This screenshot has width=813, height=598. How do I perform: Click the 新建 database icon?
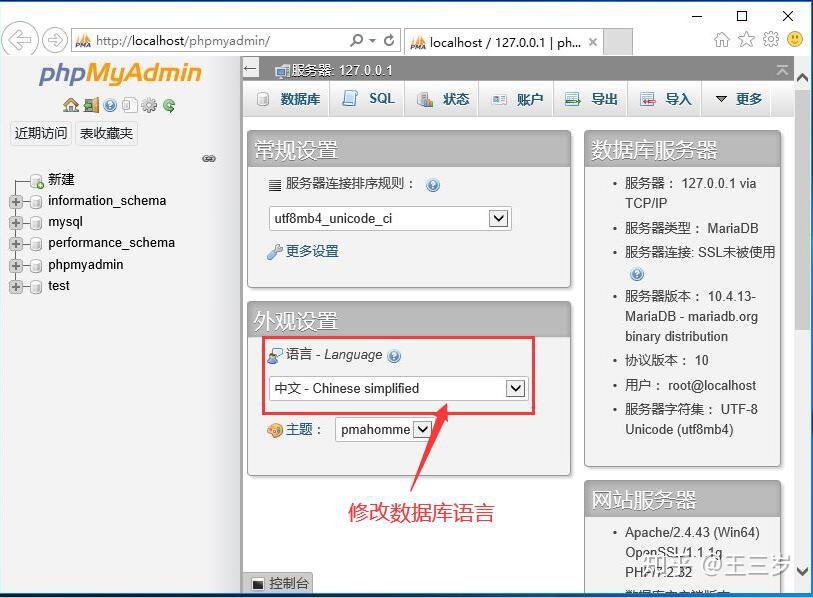click(36, 181)
